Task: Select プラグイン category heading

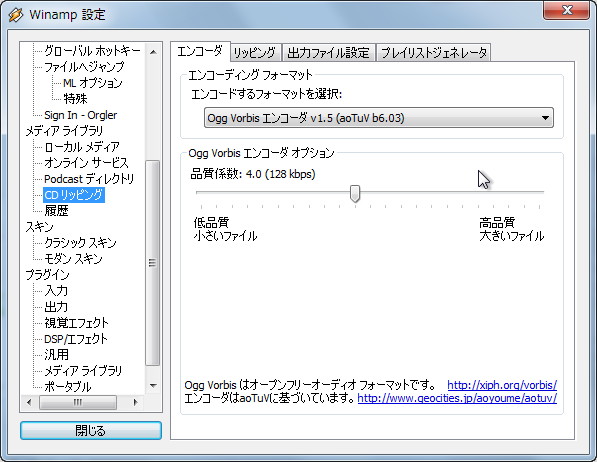Action: tap(47, 275)
